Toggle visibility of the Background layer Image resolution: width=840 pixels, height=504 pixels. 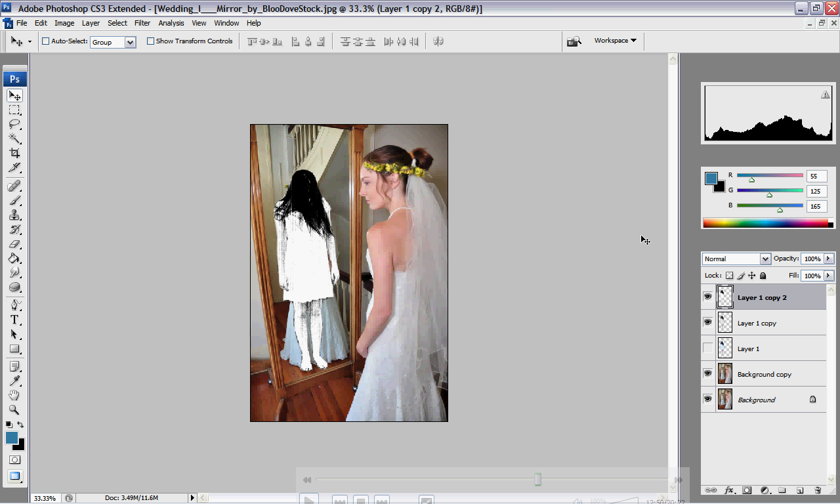pyautogui.click(x=707, y=400)
